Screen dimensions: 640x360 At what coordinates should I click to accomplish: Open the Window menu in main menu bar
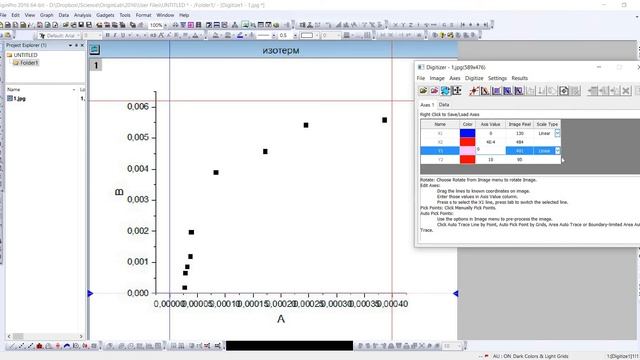pyautogui.click(x=165, y=15)
